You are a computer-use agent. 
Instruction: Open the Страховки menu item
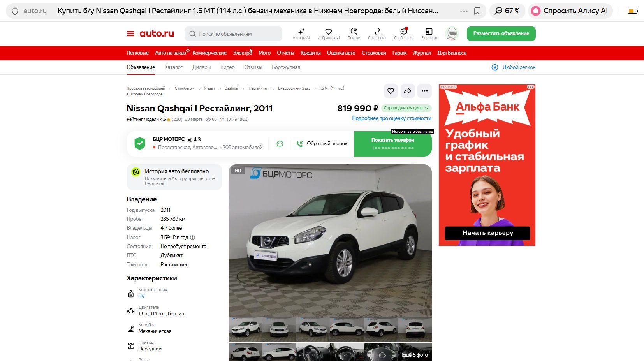[374, 53]
